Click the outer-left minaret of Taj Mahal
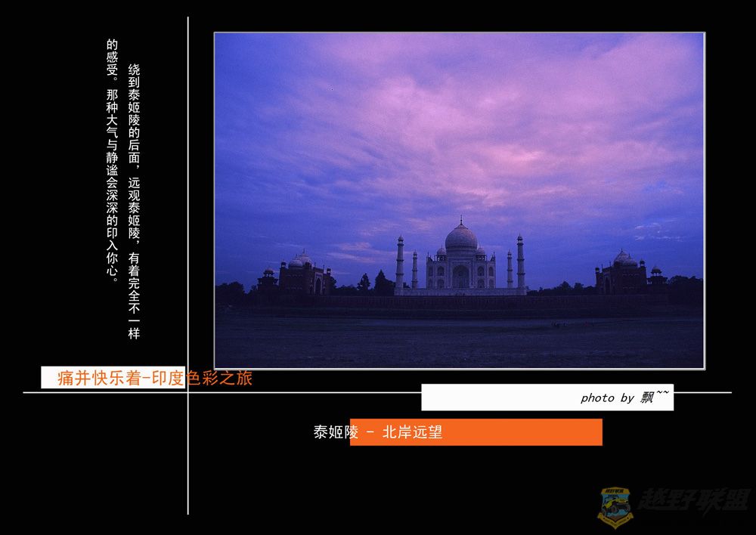This screenshot has height=535, width=756. tap(400, 261)
